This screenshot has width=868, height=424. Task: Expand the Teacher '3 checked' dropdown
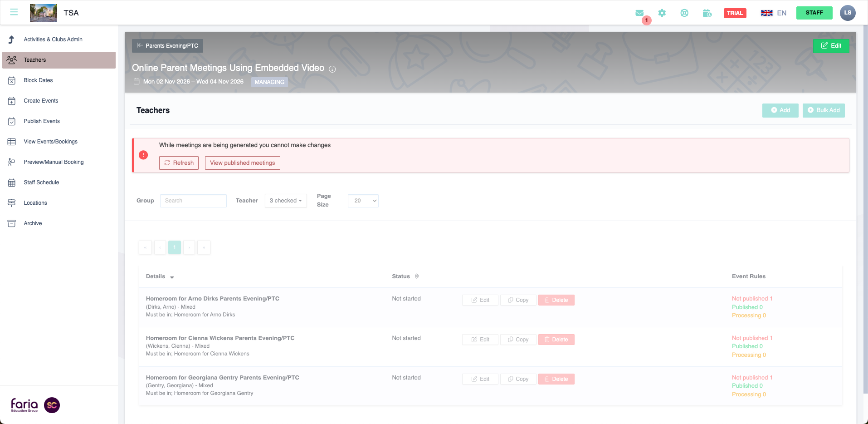coord(286,201)
